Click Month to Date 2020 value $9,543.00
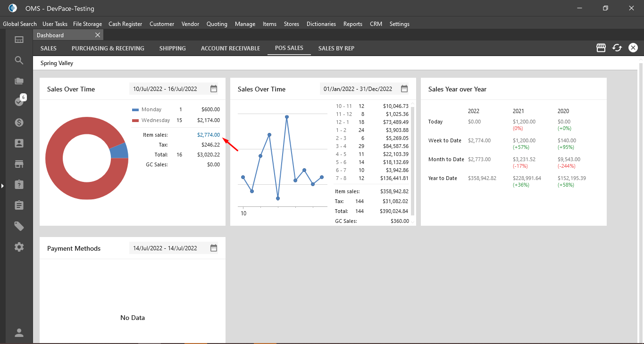The height and width of the screenshot is (344, 644). (x=569, y=159)
